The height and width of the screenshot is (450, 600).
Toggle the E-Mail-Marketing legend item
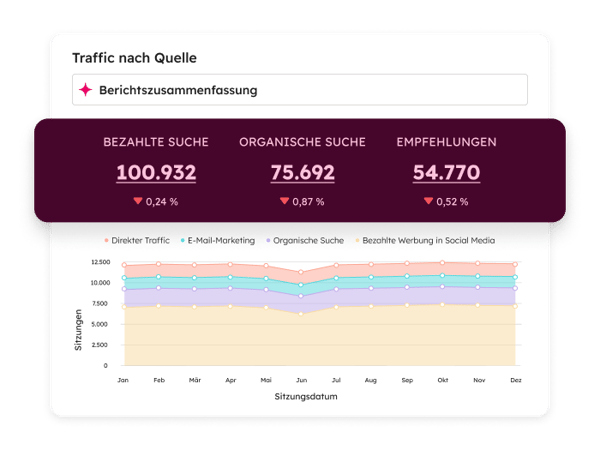click(x=218, y=241)
